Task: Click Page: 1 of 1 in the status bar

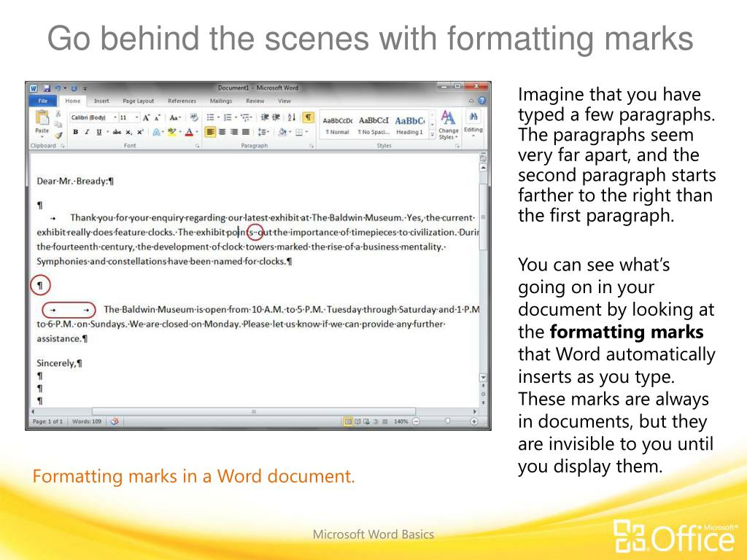Action: pyautogui.click(x=47, y=421)
